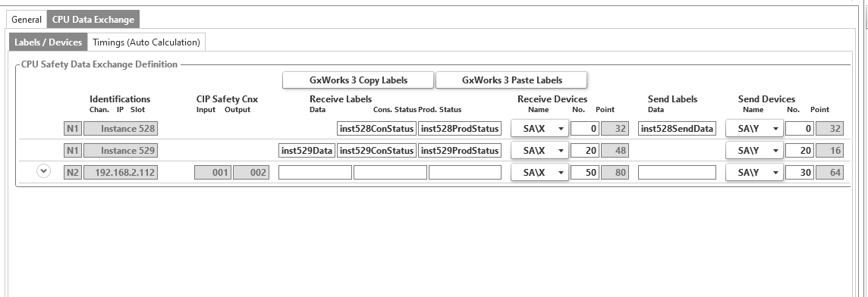Edit the inst529ProdStatus label field
Viewport: 868px width, 297px height.
(460, 151)
